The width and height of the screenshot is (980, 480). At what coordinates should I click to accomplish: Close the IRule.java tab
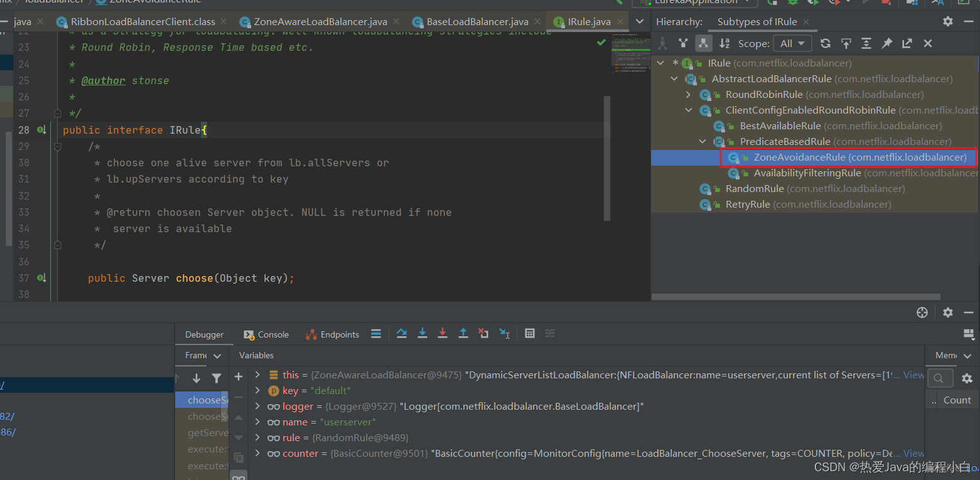click(620, 22)
